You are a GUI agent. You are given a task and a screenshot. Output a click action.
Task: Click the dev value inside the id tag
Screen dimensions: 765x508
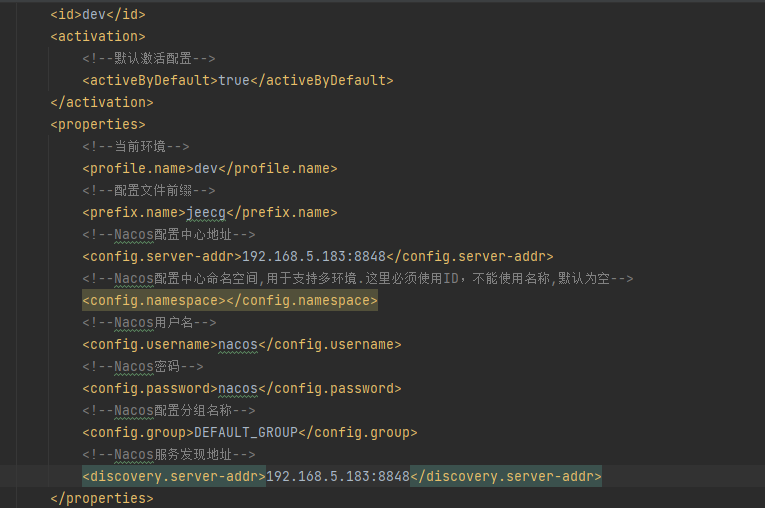tap(94, 15)
